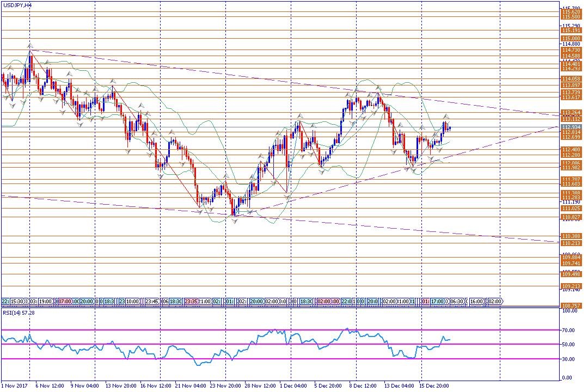This screenshot has width=588, height=392.
Task: Click the 28 Nov 12:00 time axis label
Action: [260, 385]
